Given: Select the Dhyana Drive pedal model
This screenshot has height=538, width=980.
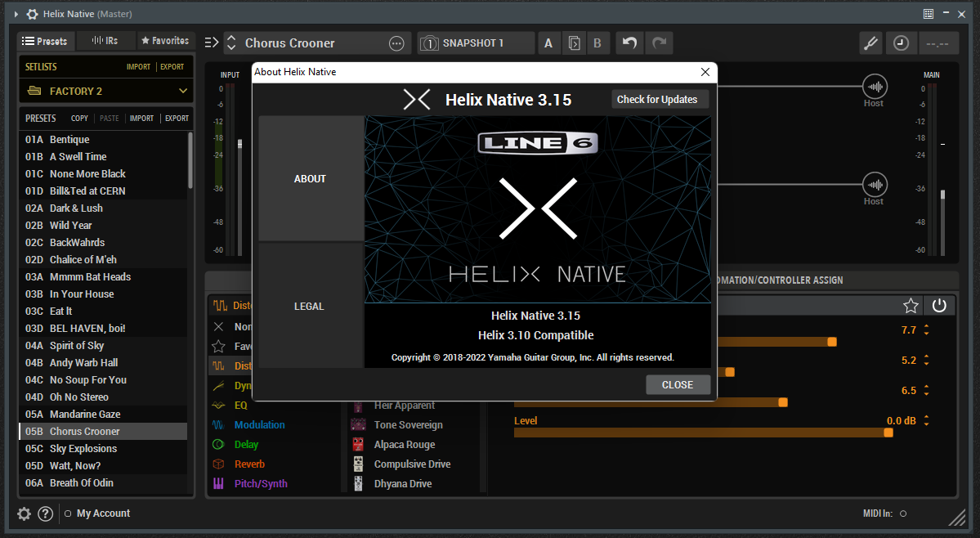Looking at the screenshot, I should (x=402, y=484).
